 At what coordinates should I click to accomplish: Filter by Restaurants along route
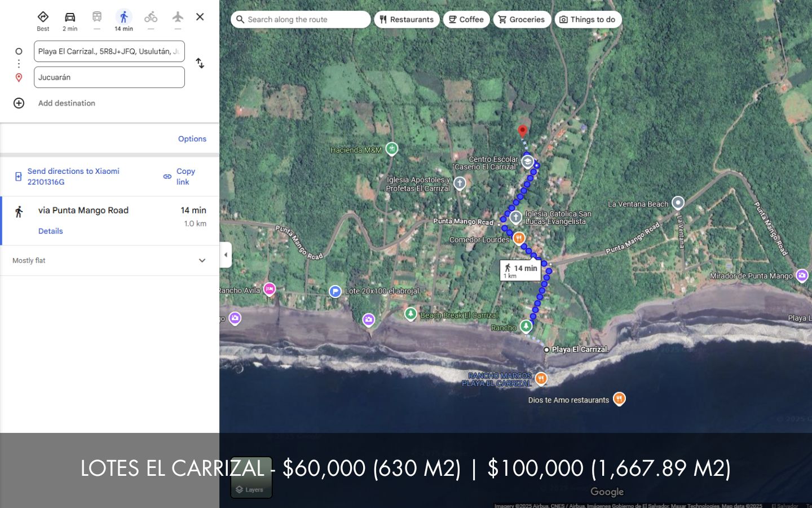point(407,20)
